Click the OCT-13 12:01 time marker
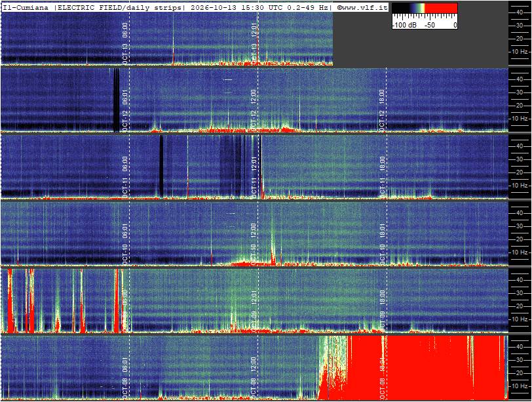The height and width of the screenshot is (402, 532). point(254,43)
